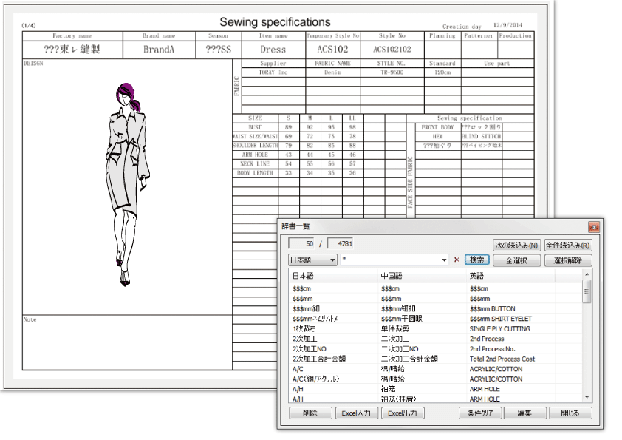The width and height of the screenshot is (622, 440).
Task: Click the red X clear-search icon
Action: pos(457,260)
